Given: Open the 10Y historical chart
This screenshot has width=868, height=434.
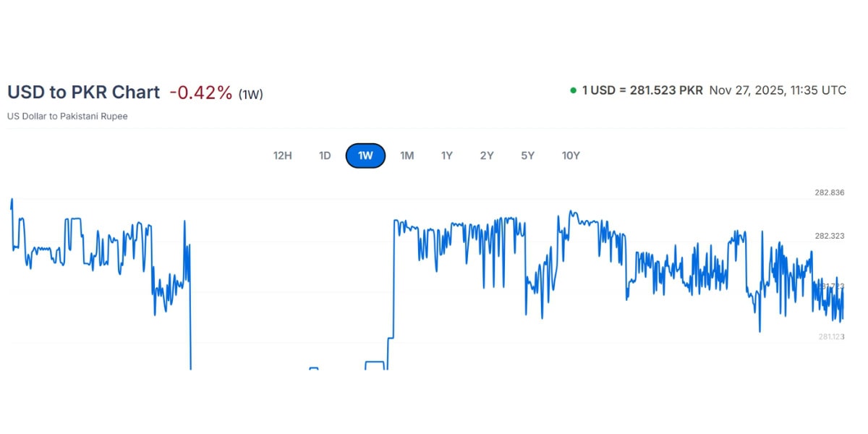Looking at the screenshot, I should 570,156.
